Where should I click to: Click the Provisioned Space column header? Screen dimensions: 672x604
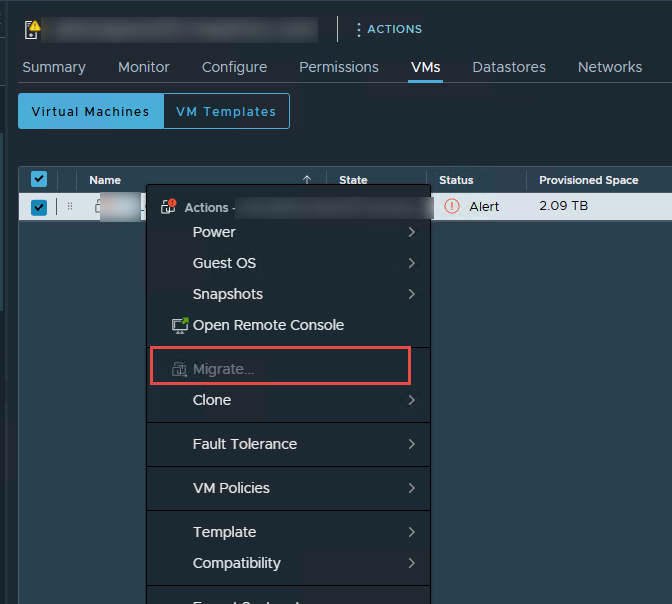pyautogui.click(x=588, y=180)
